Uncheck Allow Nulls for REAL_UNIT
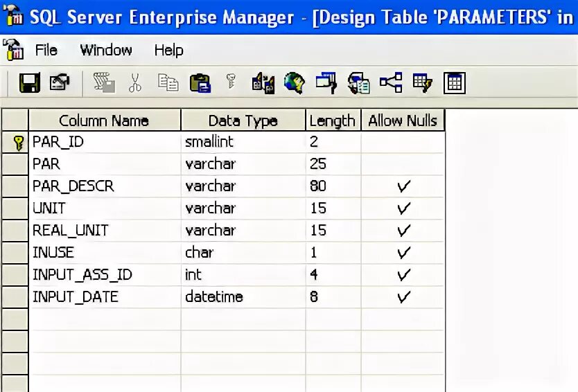Viewport: 578px width, 392px height. point(403,230)
